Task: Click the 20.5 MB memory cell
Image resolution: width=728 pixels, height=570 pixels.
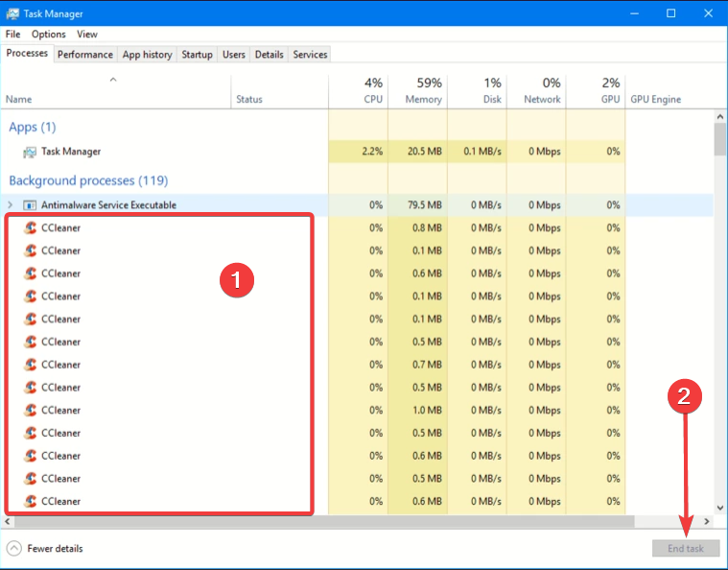Action: point(417,152)
